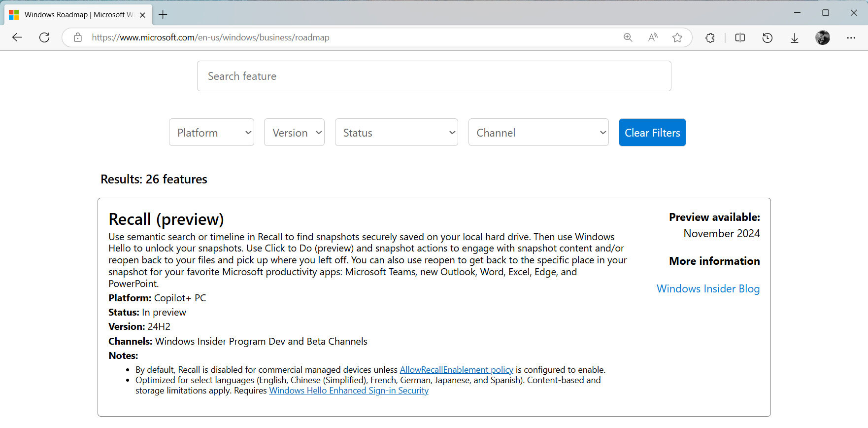This screenshot has width=868, height=428.
Task: Open the Version filter dropdown
Action: (294, 133)
